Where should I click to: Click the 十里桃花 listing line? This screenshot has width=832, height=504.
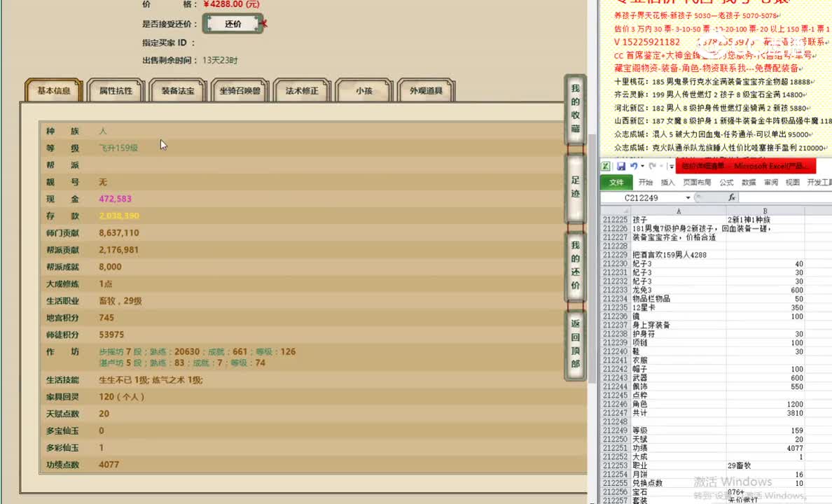714,82
